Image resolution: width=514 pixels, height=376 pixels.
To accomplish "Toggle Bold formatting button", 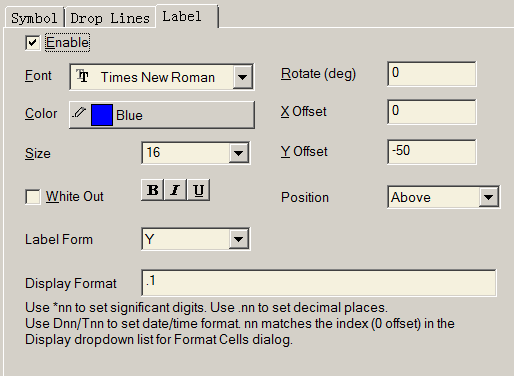I will [153, 190].
